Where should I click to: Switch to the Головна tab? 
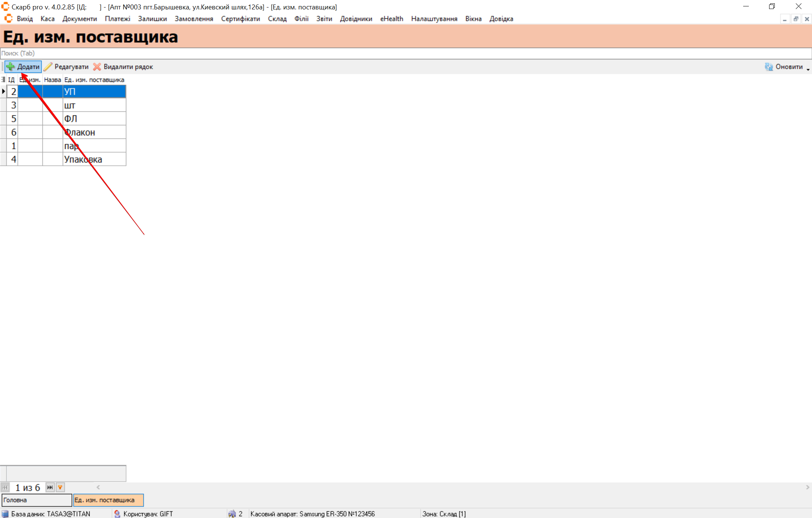[x=36, y=500]
